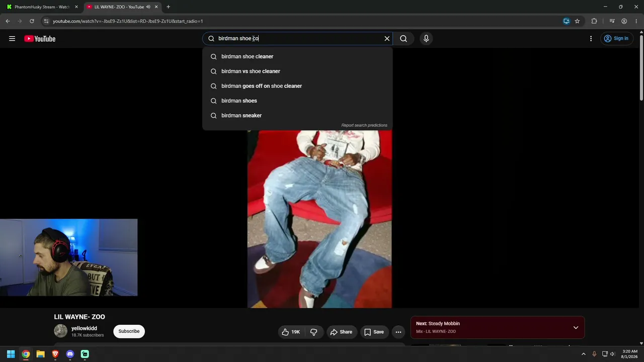Image resolution: width=644 pixels, height=362 pixels.
Task: Click the page scrollbar thumb
Action: (641, 67)
